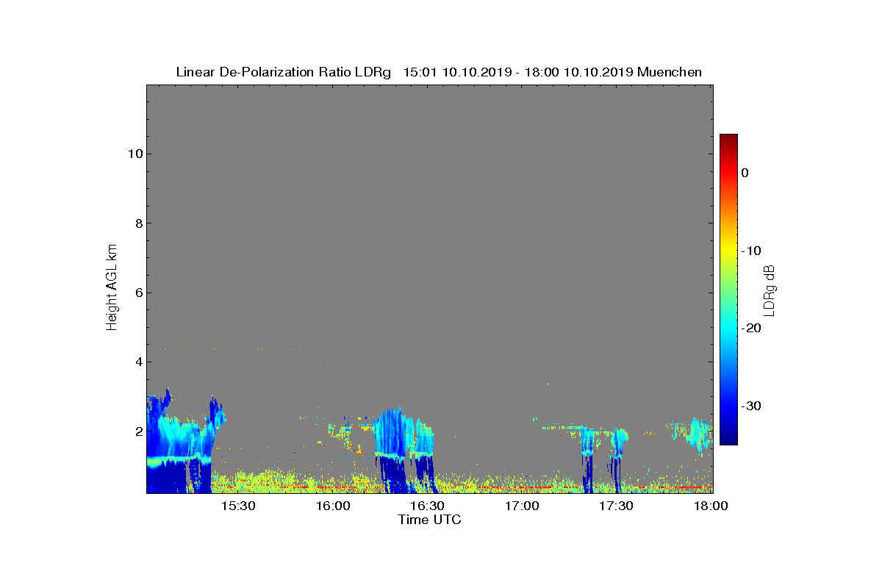Click the "Time UTC" axis label

click(x=429, y=520)
